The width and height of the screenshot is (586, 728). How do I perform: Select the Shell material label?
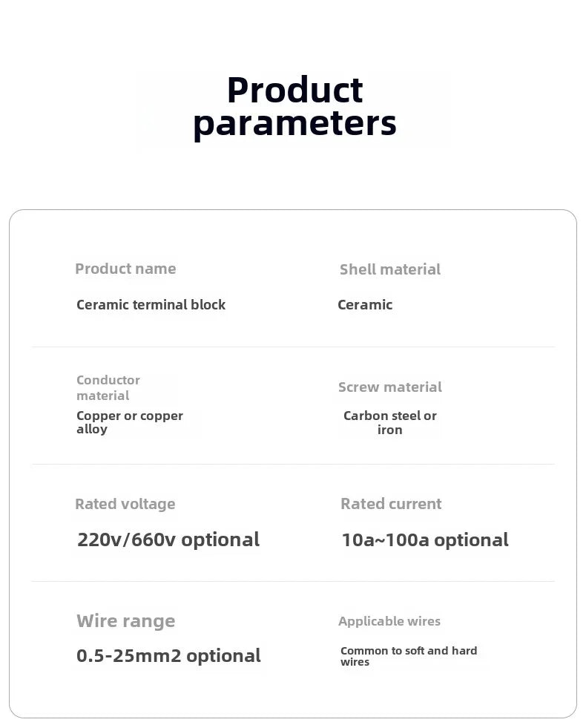[x=389, y=269]
